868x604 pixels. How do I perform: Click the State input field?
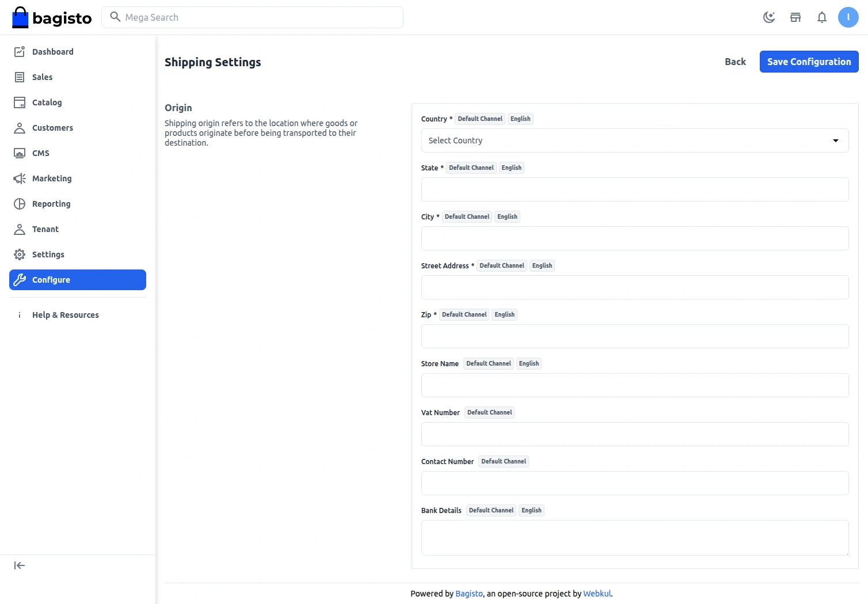pyautogui.click(x=635, y=189)
